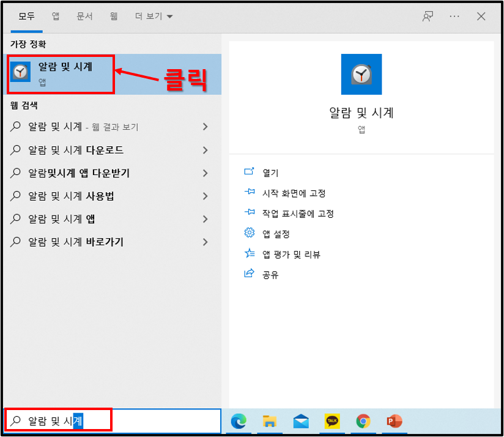Viewport: 504px width, 437px height.
Task: Open the Mail app from the taskbar
Action: tap(301, 421)
